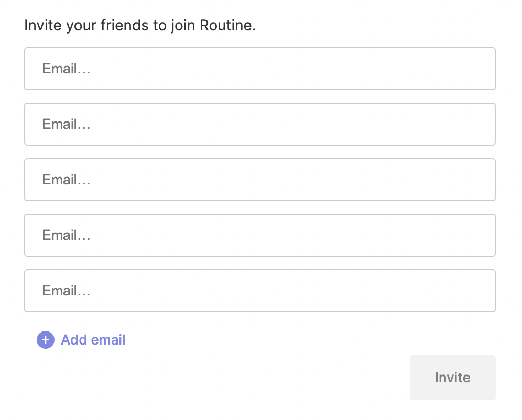Click the word "email" in Add email link
Viewport: 522px width, 420px height.
[x=108, y=340]
